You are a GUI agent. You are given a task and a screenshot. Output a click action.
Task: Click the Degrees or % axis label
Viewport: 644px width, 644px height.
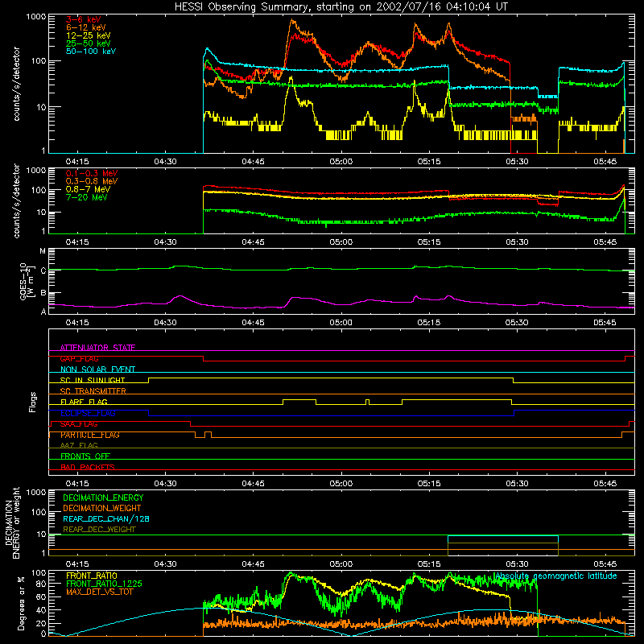tap(21, 603)
